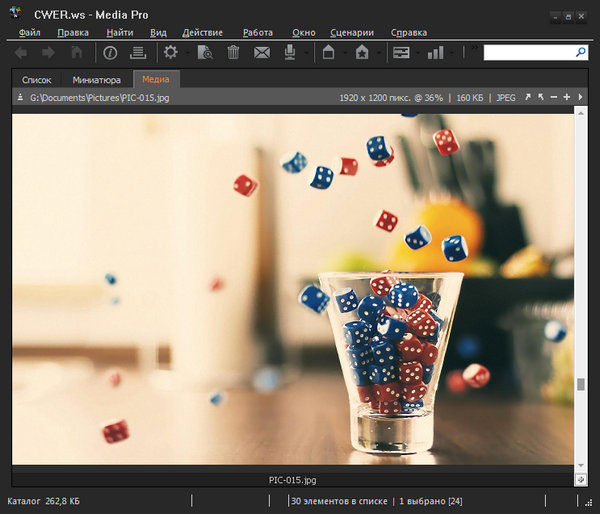Minimize the Media Pro window
This screenshot has height=514, width=600.
(556, 16)
